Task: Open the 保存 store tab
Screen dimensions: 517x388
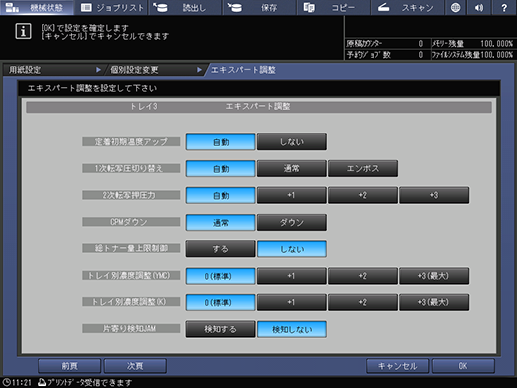Action: (x=260, y=7)
